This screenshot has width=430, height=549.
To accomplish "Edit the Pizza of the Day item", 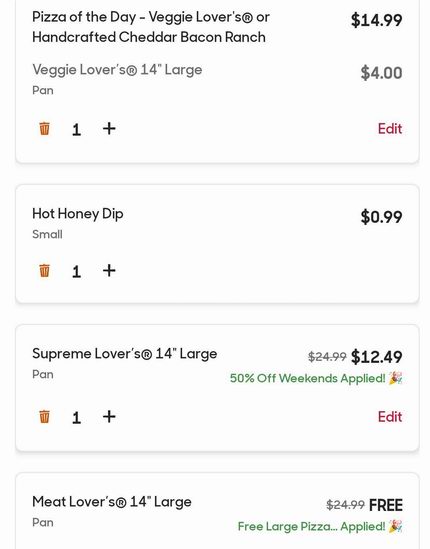I will tap(390, 129).
